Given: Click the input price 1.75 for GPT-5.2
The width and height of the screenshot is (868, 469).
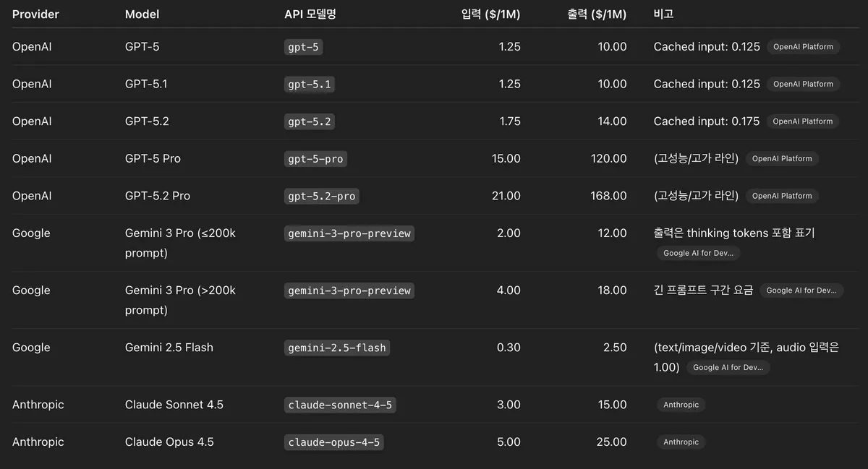Looking at the screenshot, I should point(509,121).
